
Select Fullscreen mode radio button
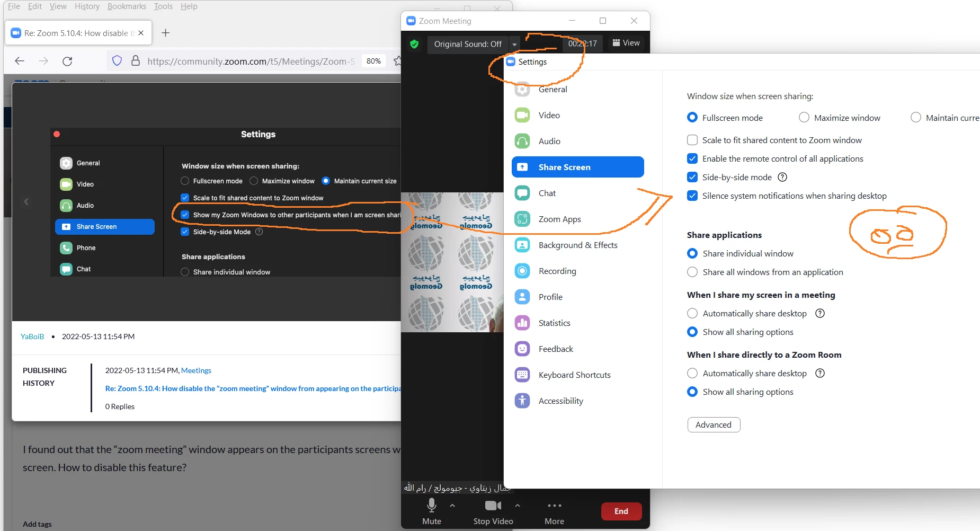[692, 118]
